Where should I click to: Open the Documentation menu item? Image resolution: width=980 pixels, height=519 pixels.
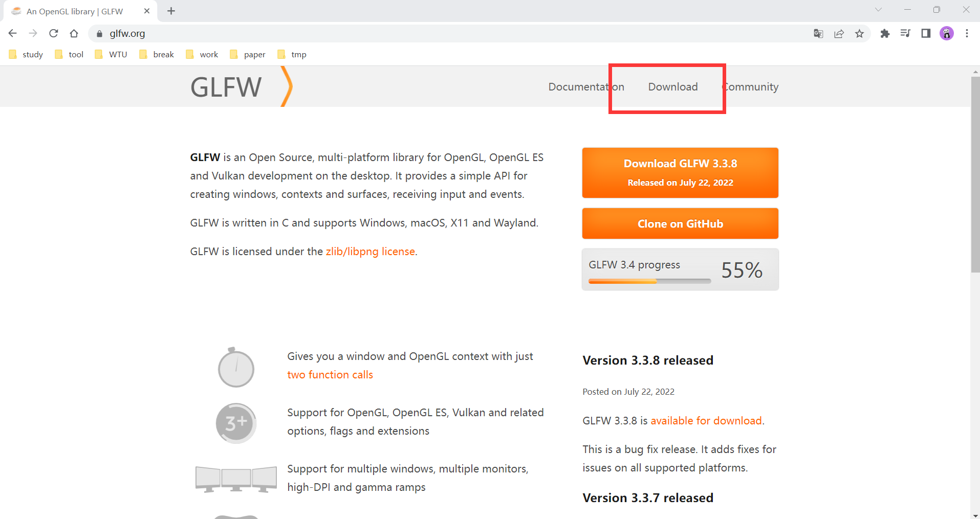click(x=586, y=87)
